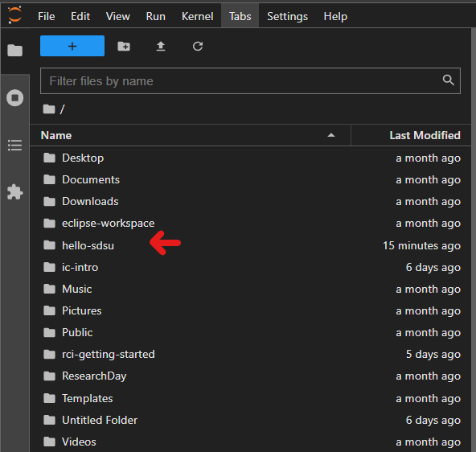Click folder icon beside Untitled Folder

point(49,420)
